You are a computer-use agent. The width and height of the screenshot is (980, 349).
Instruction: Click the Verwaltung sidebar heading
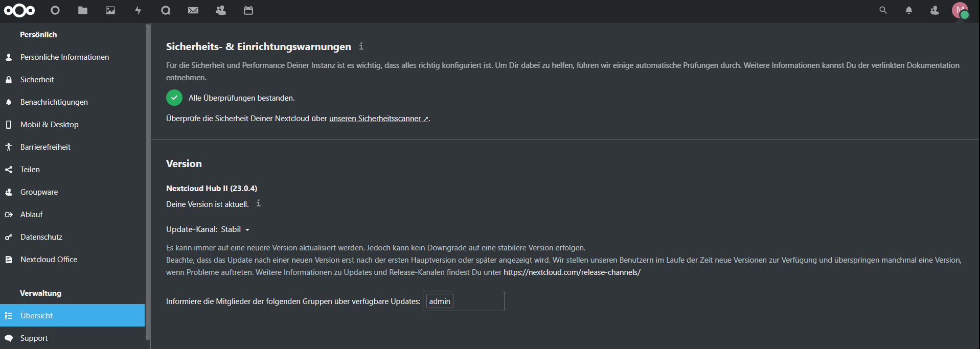click(40, 293)
